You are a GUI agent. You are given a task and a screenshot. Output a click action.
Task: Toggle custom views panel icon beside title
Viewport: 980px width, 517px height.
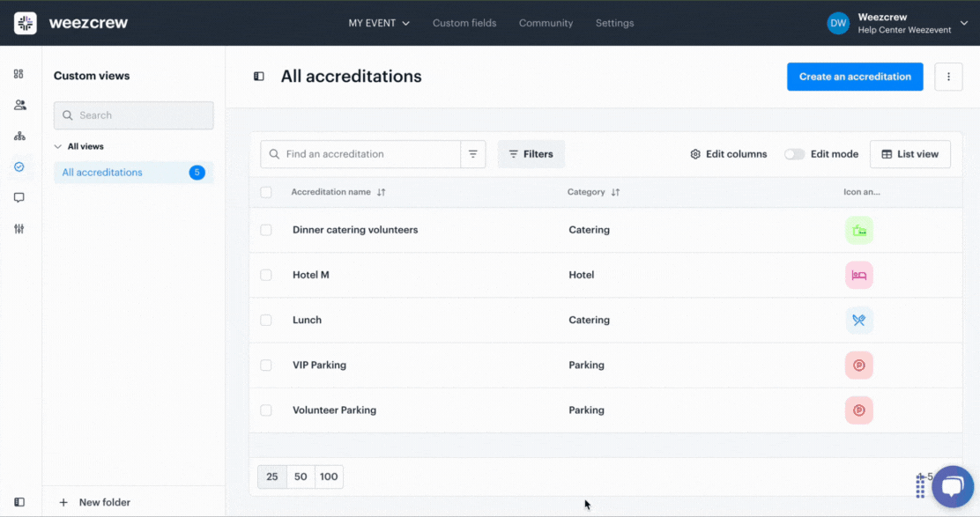[259, 76]
